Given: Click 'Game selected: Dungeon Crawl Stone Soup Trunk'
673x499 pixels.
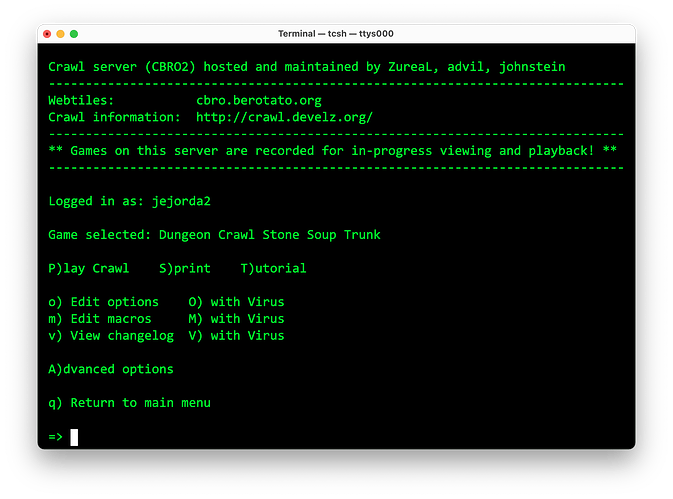Looking at the screenshot, I should [214, 235].
